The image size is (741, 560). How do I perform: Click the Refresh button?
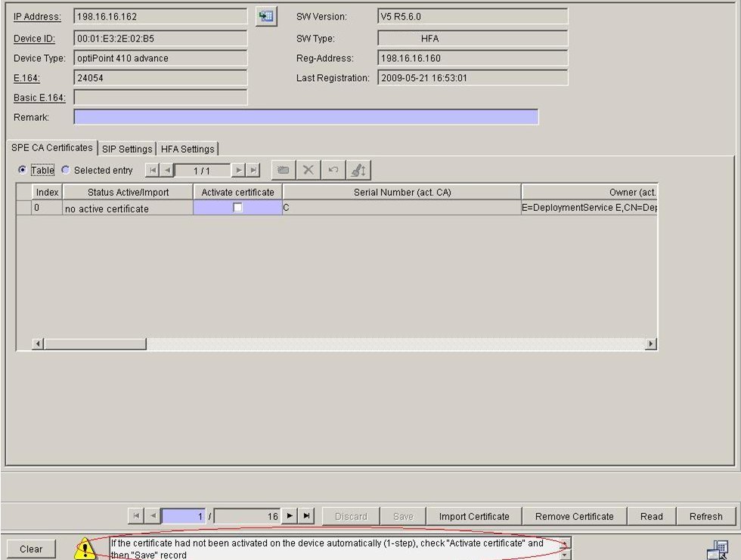point(705,516)
